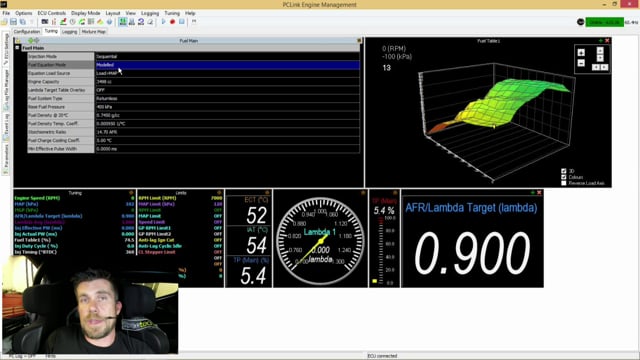Click ECU connected status bar text
Screen dimensions: 640x360
click(x=382, y=356)
